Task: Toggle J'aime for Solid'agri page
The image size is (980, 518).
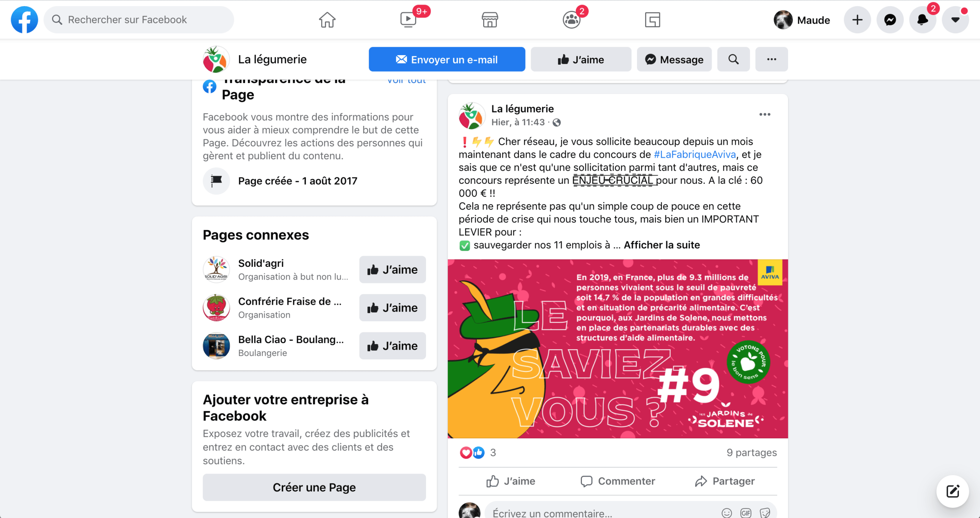Action: tap(392, 270)
